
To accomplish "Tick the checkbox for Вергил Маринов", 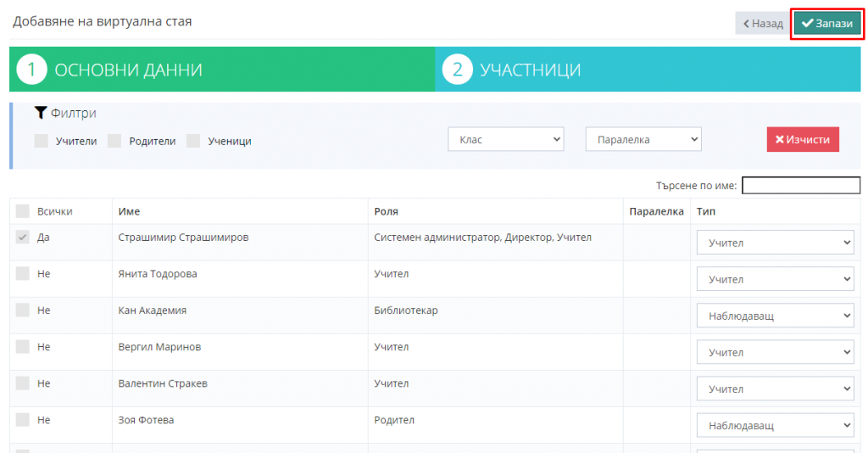I will pyautogui.click(x=23, y=347).
